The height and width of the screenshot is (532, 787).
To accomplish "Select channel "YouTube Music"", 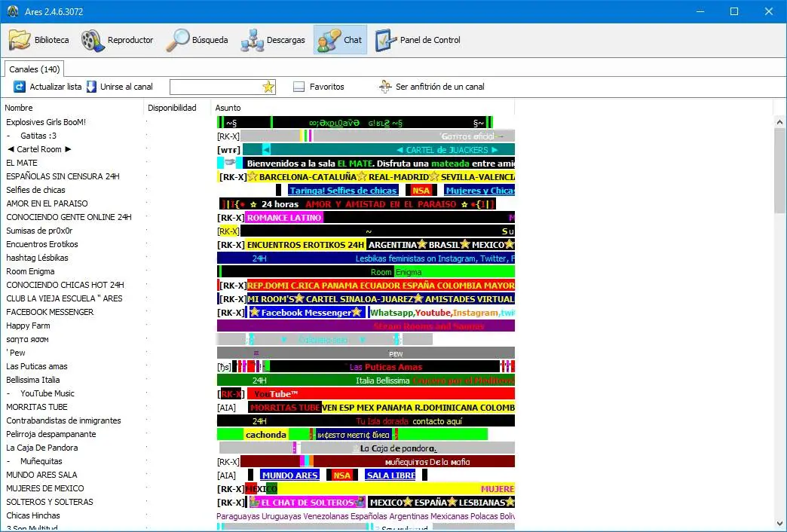I will [47, 393].
